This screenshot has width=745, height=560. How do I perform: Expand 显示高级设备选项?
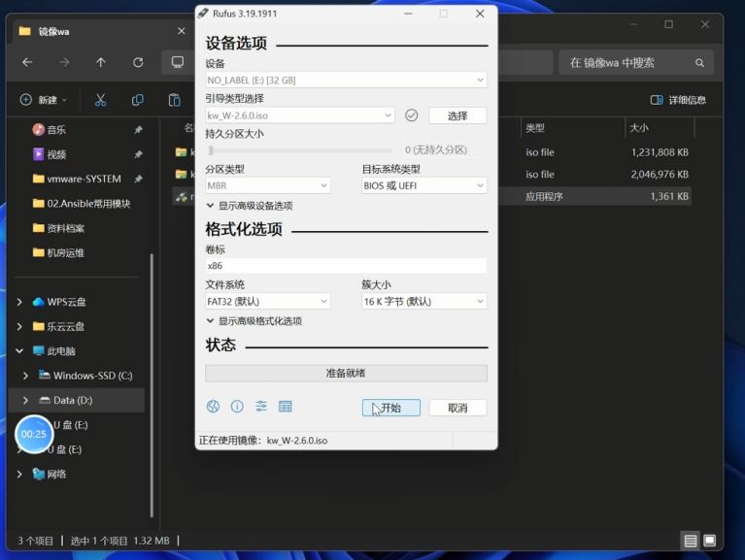(x=250, y=206)
